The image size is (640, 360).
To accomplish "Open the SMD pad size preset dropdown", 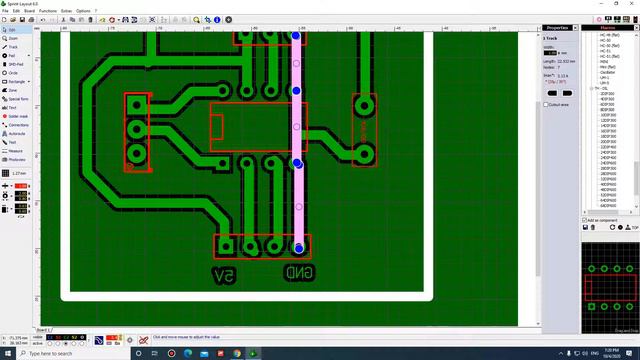I will pyautogui.click(x=11, y=209).
